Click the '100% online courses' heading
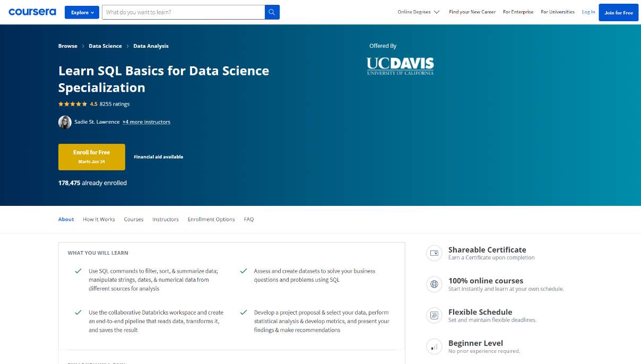This screenshot has height=364, width=641. pyautogui.click(x=486, y=281)
